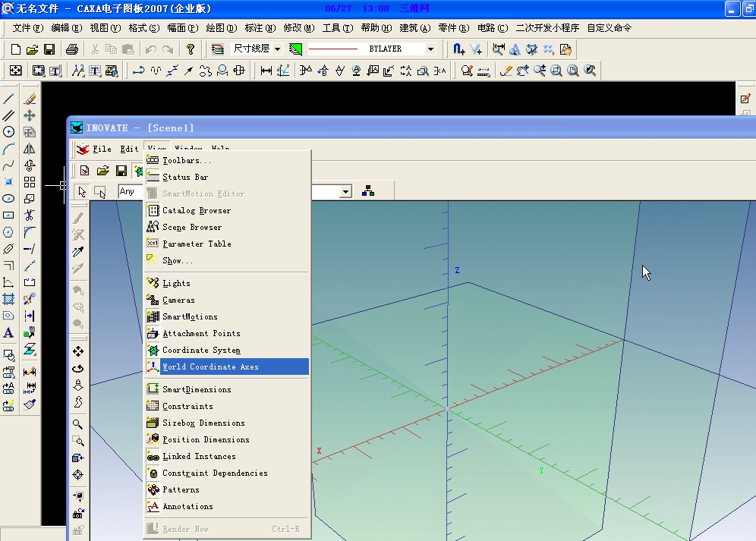Screen dimensions: 756x541
Task: Click the print icon in CAXA toolbar
Action: [71, 49]
